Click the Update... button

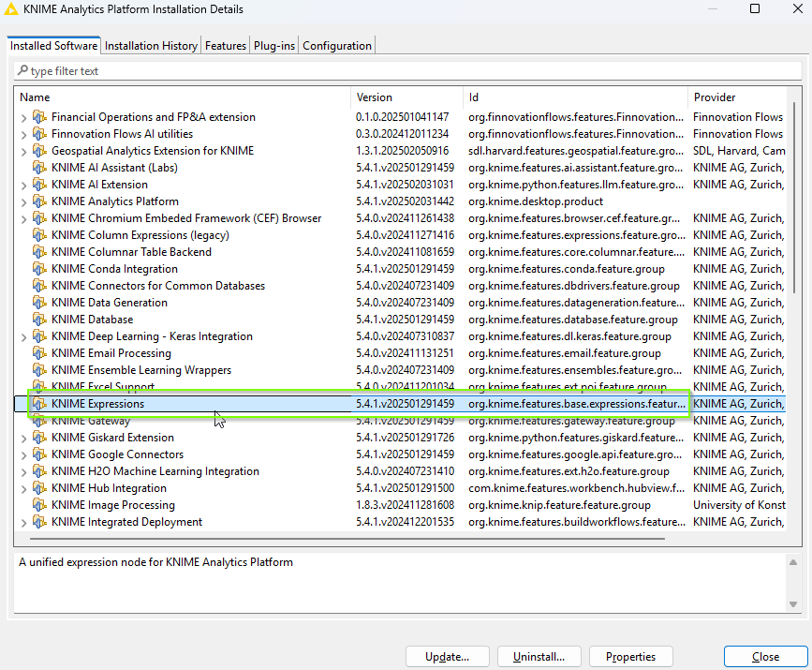(447, 657)
